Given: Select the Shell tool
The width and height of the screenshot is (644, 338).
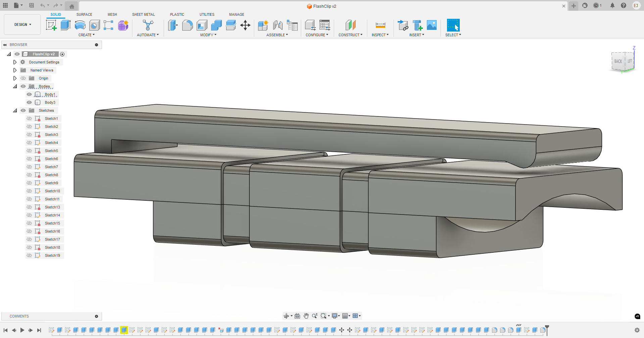Looking at the screenshot, I should pyautogui.click(x=202, y=25).
